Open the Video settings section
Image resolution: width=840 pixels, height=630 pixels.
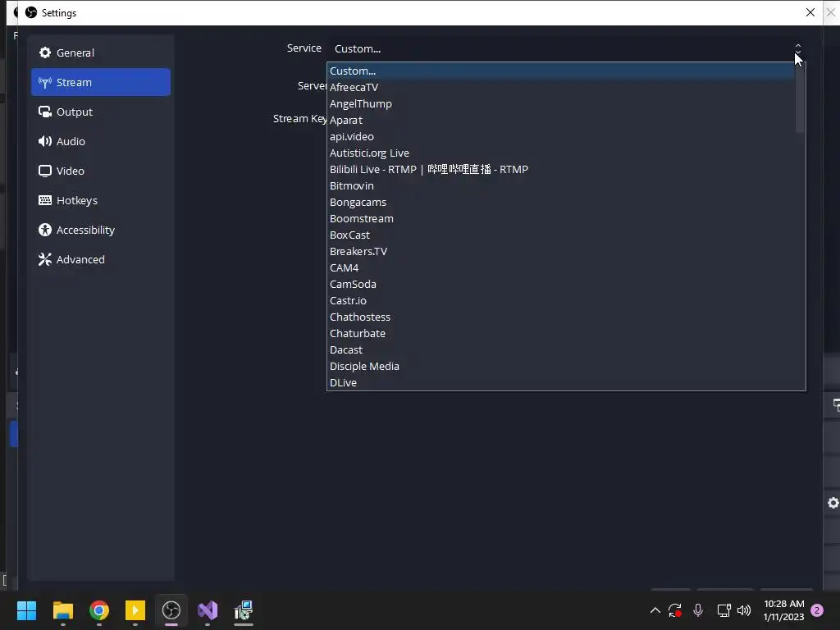[x=101, y=171]
